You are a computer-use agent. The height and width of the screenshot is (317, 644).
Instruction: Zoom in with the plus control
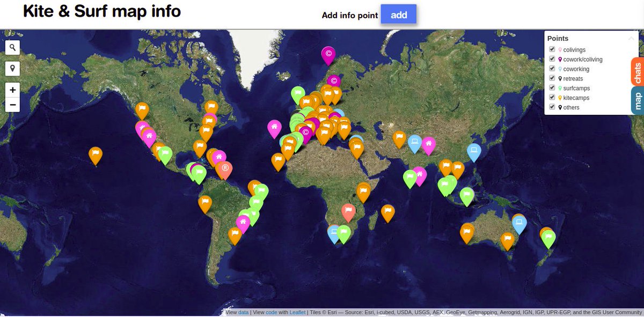click(x=12, y=90)
